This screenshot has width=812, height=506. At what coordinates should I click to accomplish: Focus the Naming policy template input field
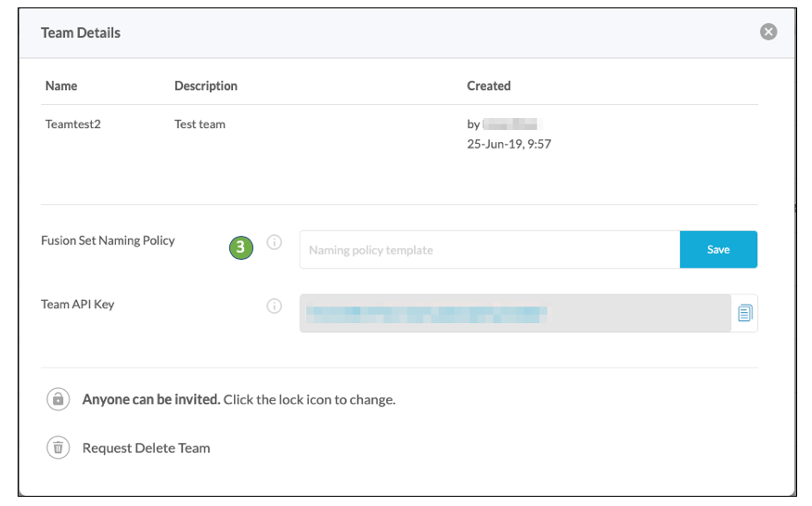click(489, 250)
